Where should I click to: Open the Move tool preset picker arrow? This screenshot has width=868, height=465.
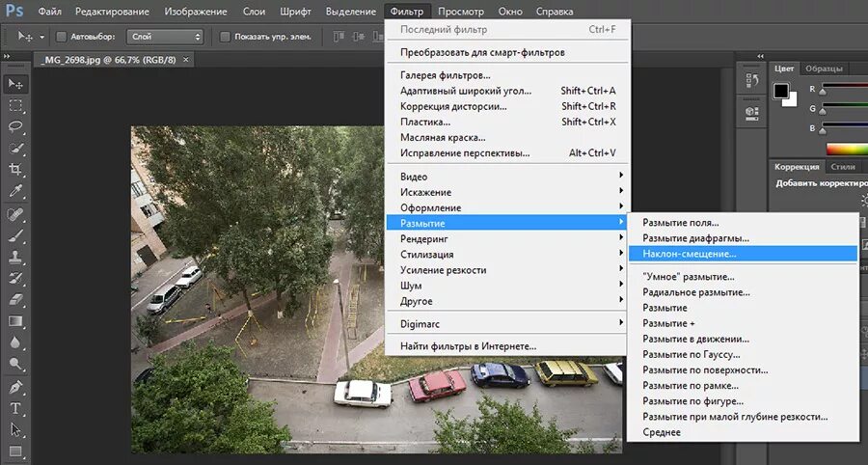(42, 37)
